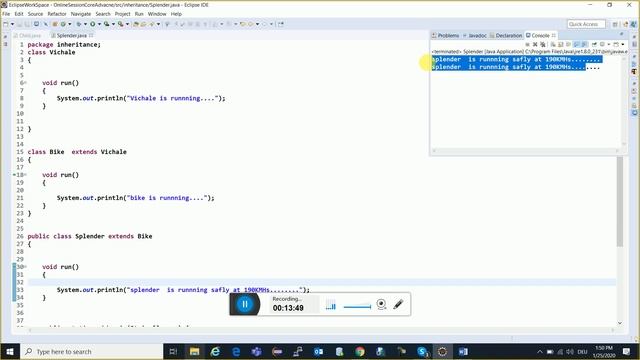Image resolution: width=640 pixels, height=360 pixels.
Task: Open Microsoft Word from the taskbar
Action: coord(463,351)
